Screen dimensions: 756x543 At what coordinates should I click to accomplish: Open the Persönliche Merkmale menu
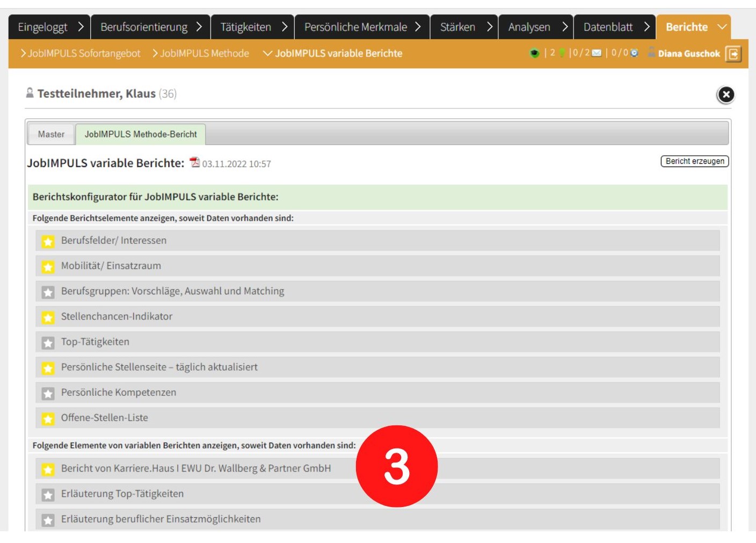pyautogui.click(x=362, y=27)
